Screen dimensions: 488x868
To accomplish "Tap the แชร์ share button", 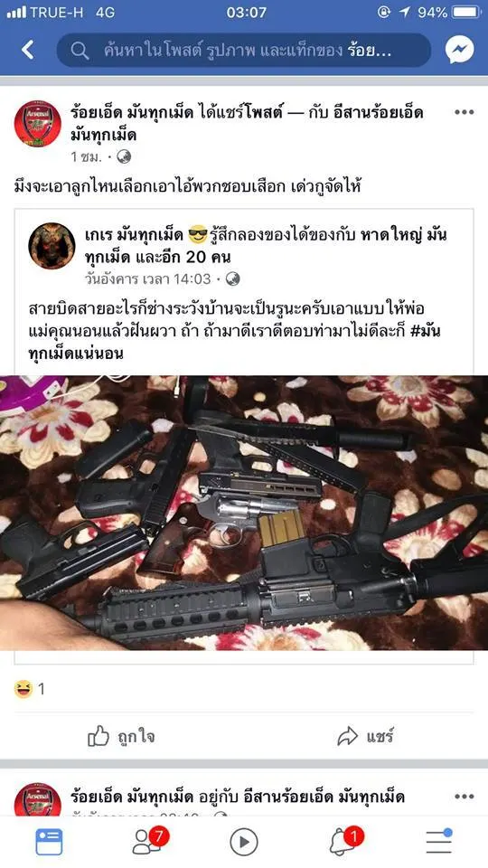I will click(x=365, y=737).
